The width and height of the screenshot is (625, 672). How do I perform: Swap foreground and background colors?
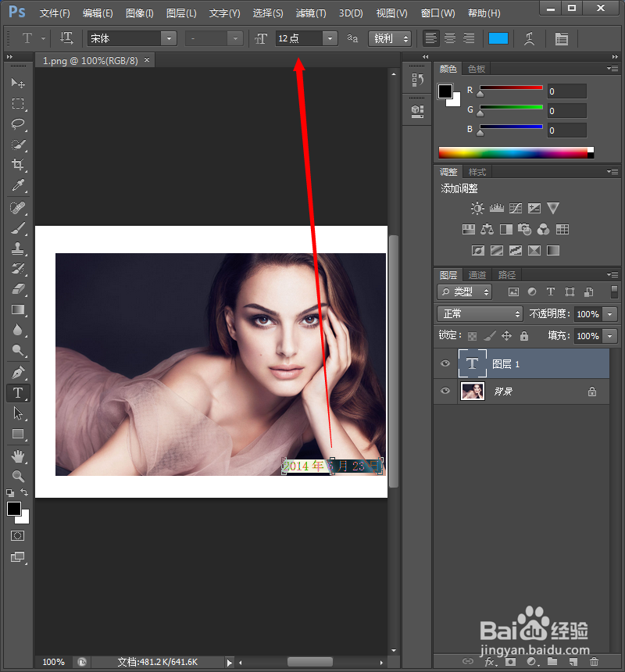tap(24, 493)
